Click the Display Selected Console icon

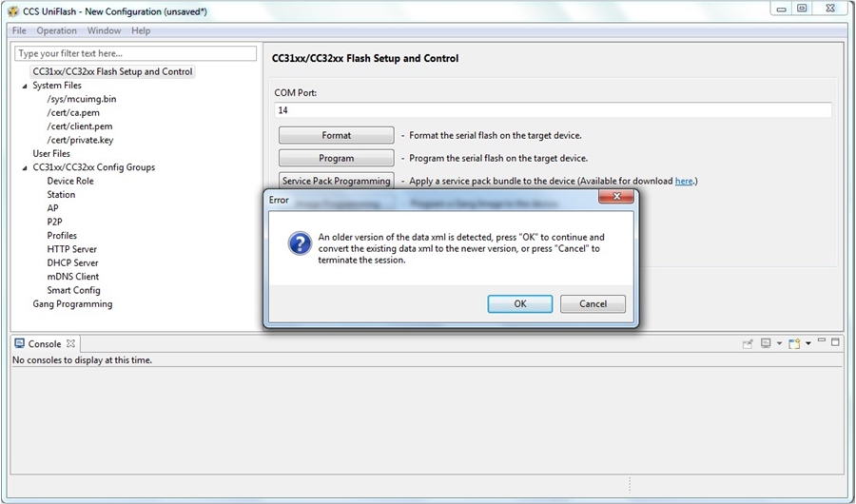[x=766, y=343]
